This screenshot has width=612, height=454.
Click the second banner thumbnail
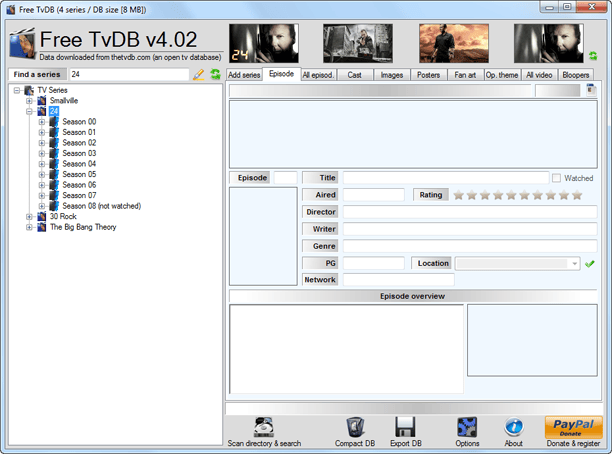358,43
